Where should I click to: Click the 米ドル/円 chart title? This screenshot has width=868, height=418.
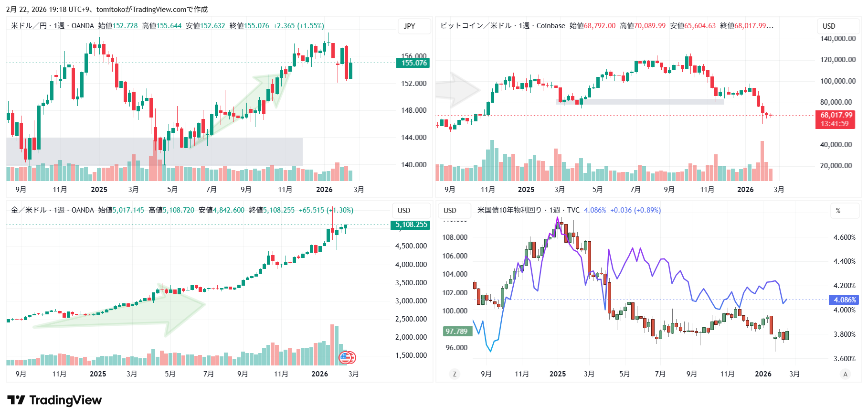click(x=29, y=26)
